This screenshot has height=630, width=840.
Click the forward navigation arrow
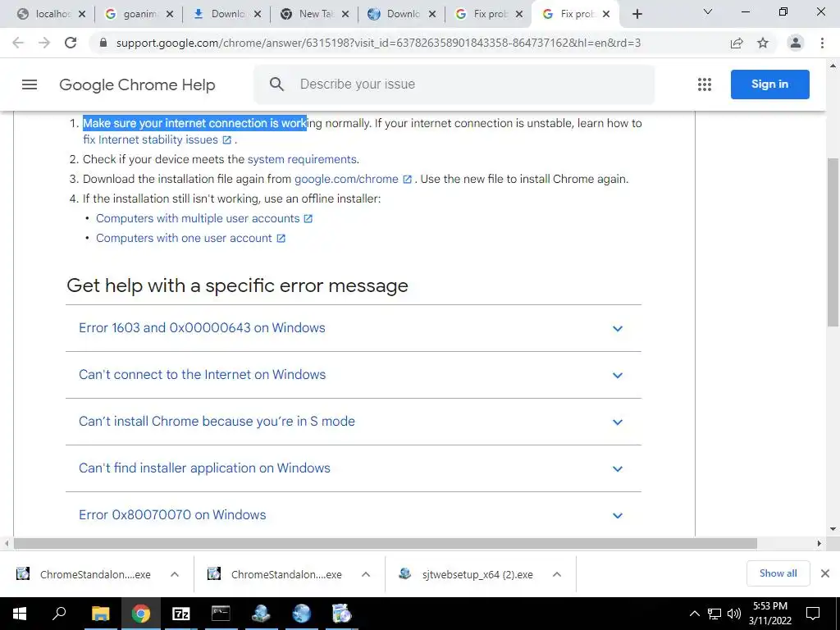[x=44, y=43]
